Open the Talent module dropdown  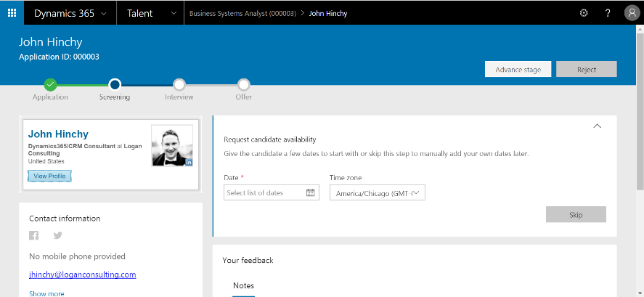[x=150, y=13]
